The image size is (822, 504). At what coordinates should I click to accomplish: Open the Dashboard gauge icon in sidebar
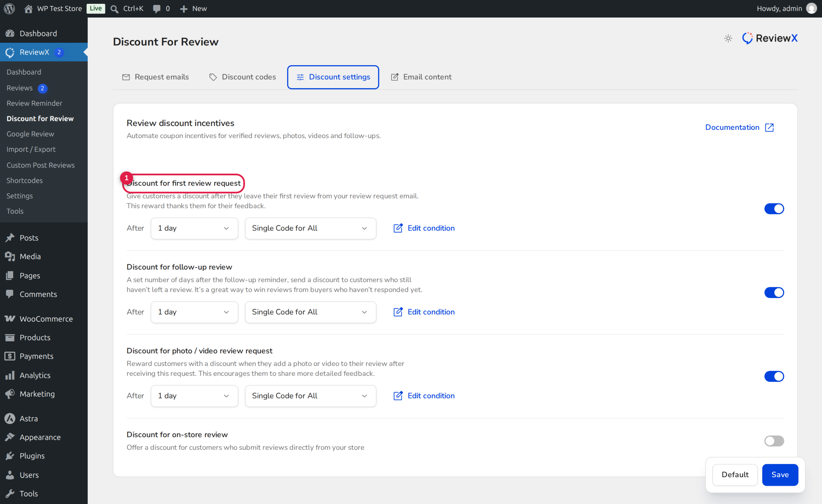click(x=10, y=33)
